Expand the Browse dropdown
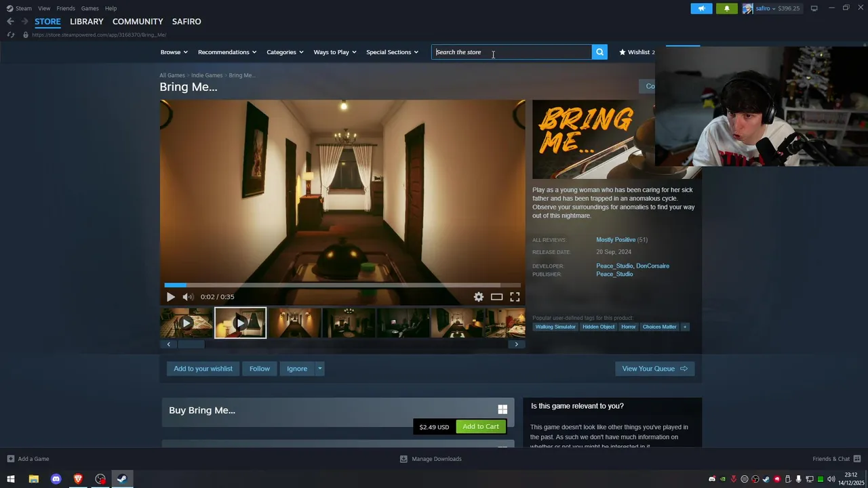The width and height of the screenshot is (868, 488). (174, 52)
